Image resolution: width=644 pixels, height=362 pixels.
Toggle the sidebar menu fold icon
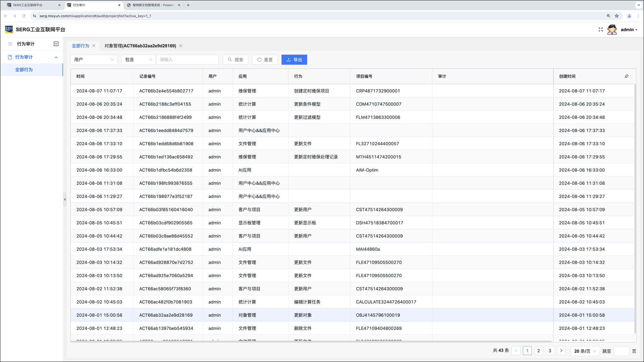56,44
